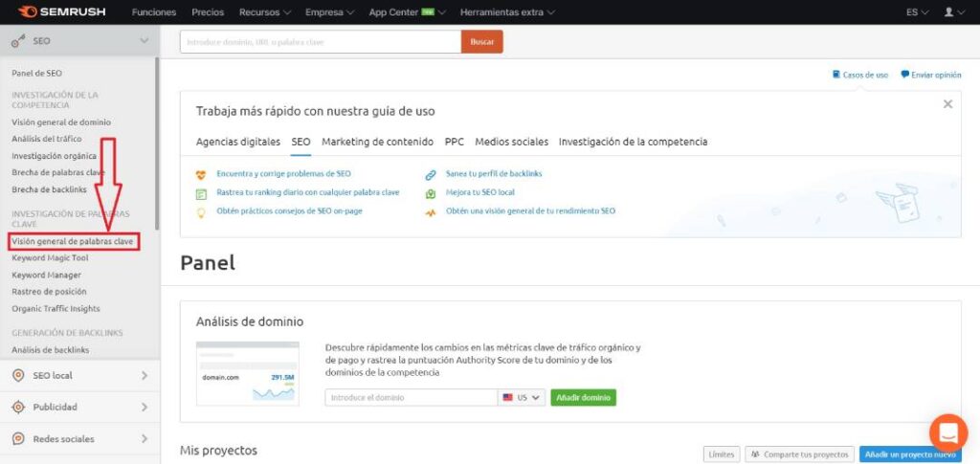980x464 pixels.
Task: Click the Límites button
Action: (x=722, y=454)
